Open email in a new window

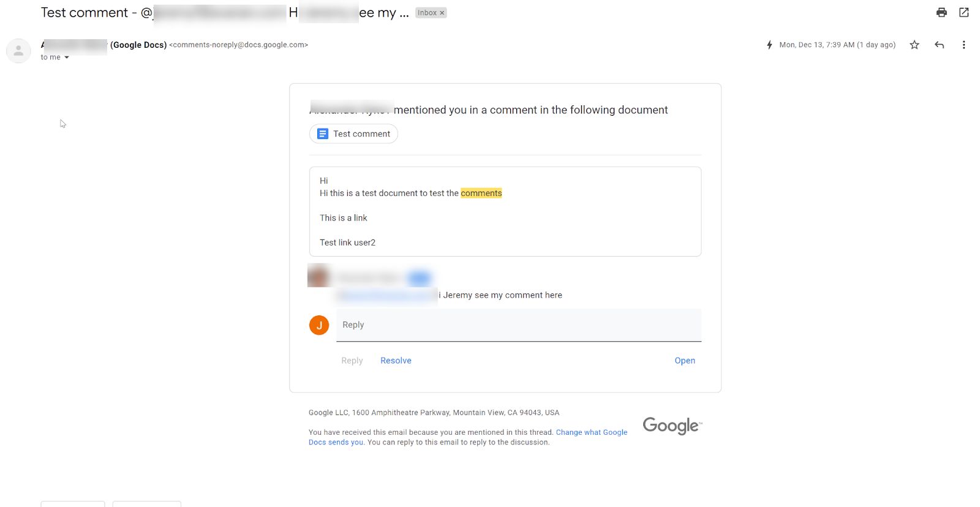963,12
